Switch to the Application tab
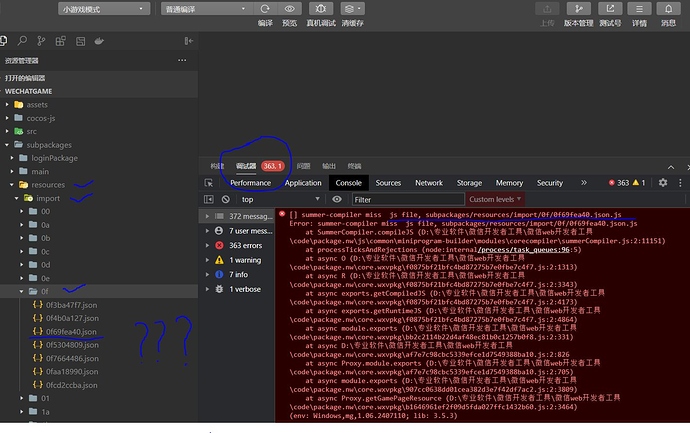 303,183
